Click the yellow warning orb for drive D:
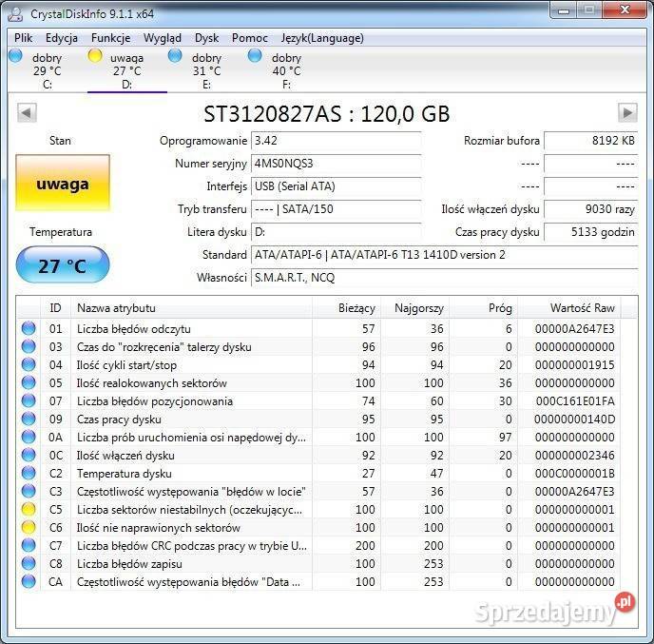This screenshot has height=644, width=654. (x=95, y=56)
